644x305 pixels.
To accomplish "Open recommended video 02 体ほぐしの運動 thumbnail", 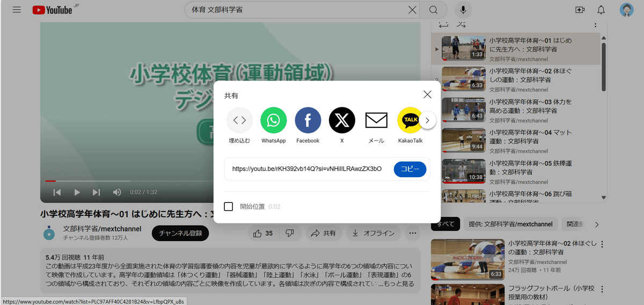I will (468, 259).
